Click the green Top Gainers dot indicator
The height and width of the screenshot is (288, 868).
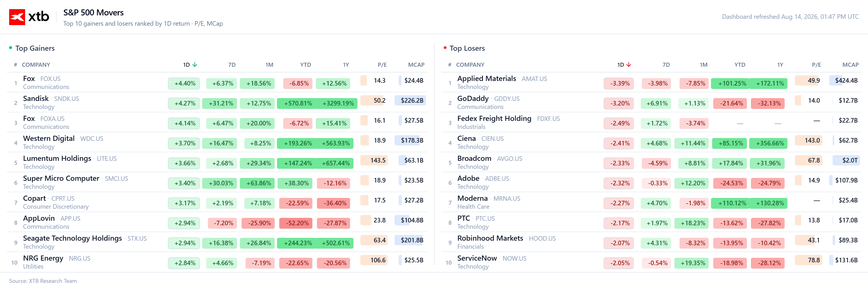pos(11,48)
